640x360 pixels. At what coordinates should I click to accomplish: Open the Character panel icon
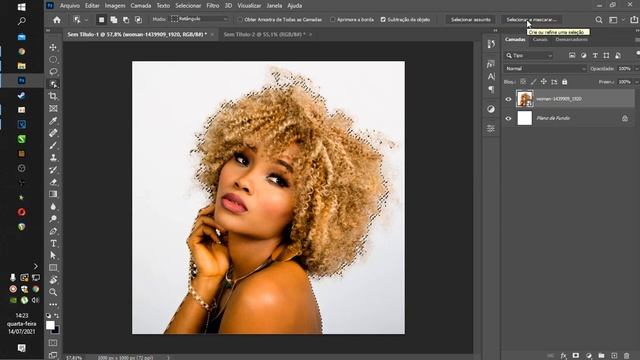pos(491,76)
